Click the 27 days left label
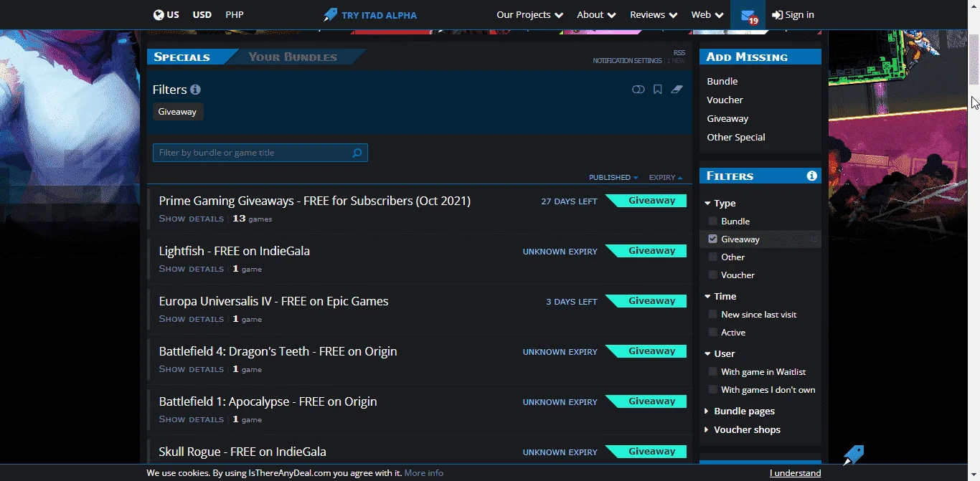 point(569,201)
